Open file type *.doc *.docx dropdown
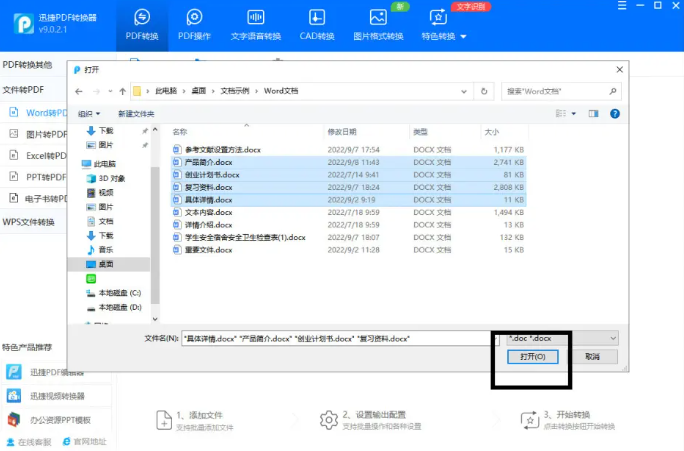This screenshot has height=451, width=684. [x=563, y=338]
